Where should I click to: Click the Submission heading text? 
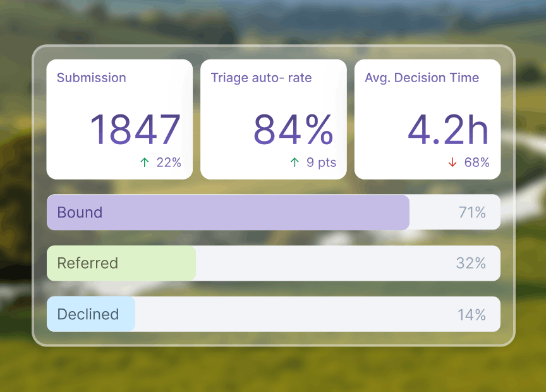coord(91,78)
